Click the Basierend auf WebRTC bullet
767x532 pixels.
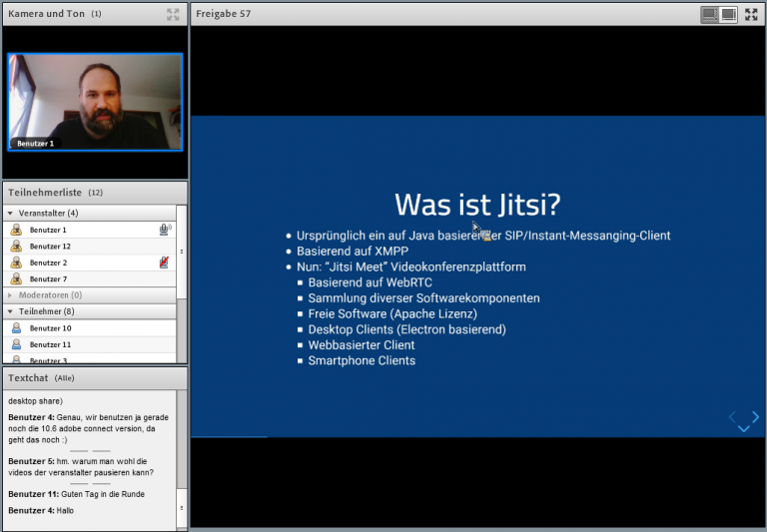coord(370,282)
